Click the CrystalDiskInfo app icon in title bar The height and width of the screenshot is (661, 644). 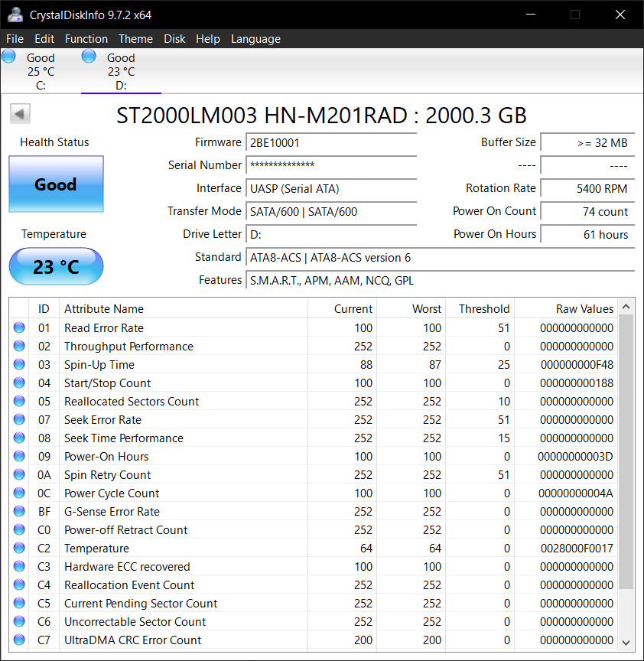[x=15, y=15]
